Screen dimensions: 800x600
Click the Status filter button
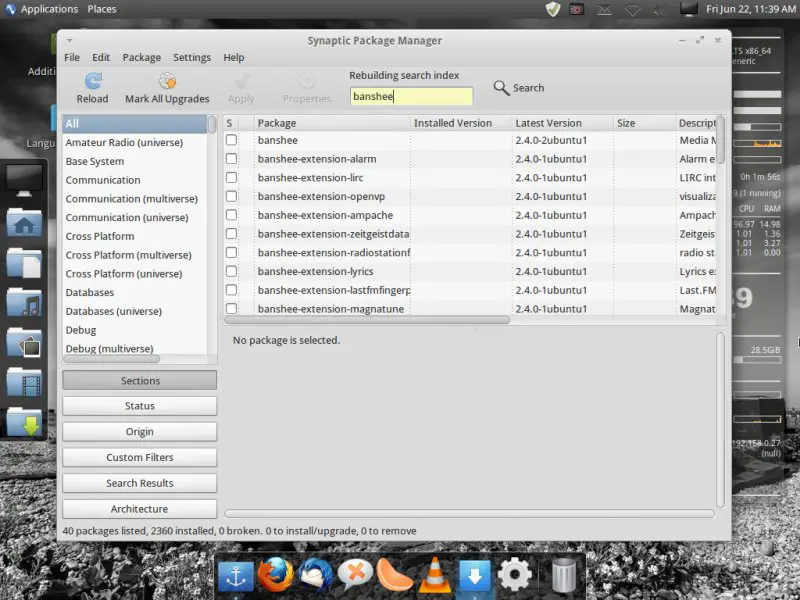140,406
